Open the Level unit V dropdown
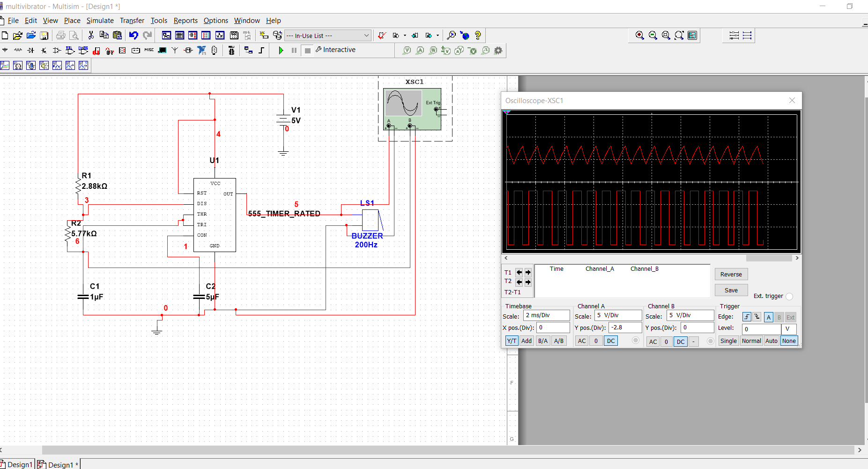 coord(788,328)
